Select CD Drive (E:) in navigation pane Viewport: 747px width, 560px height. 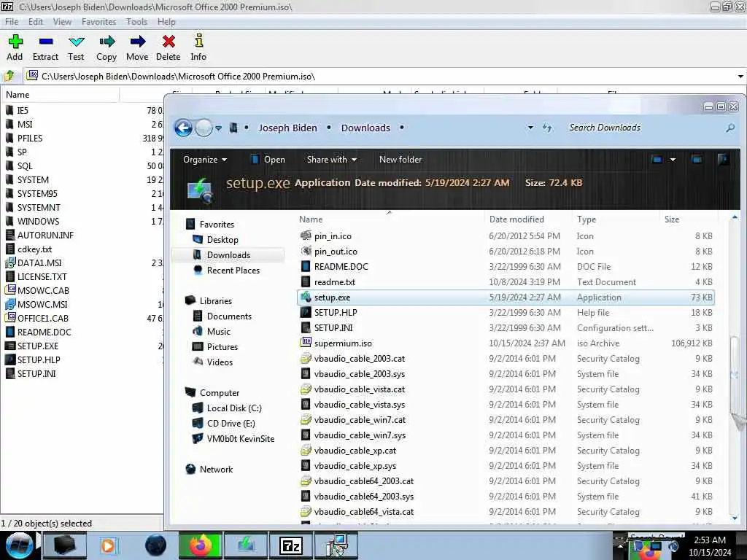click(223, 424)
